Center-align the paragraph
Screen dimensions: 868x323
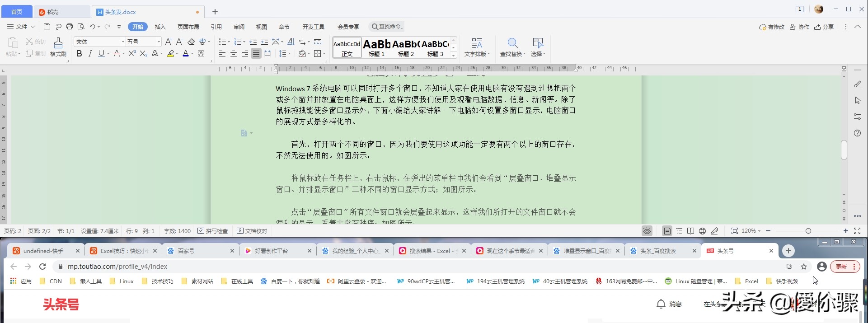click(x=234, y=54)
